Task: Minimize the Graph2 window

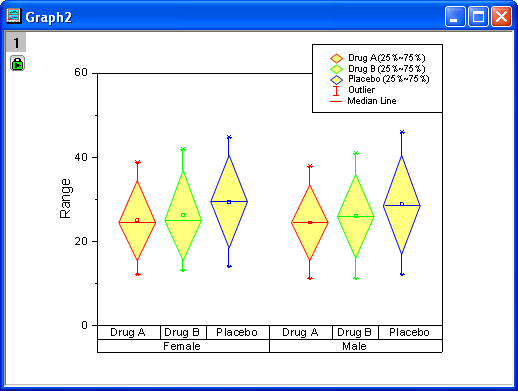Action: point(455,16)
